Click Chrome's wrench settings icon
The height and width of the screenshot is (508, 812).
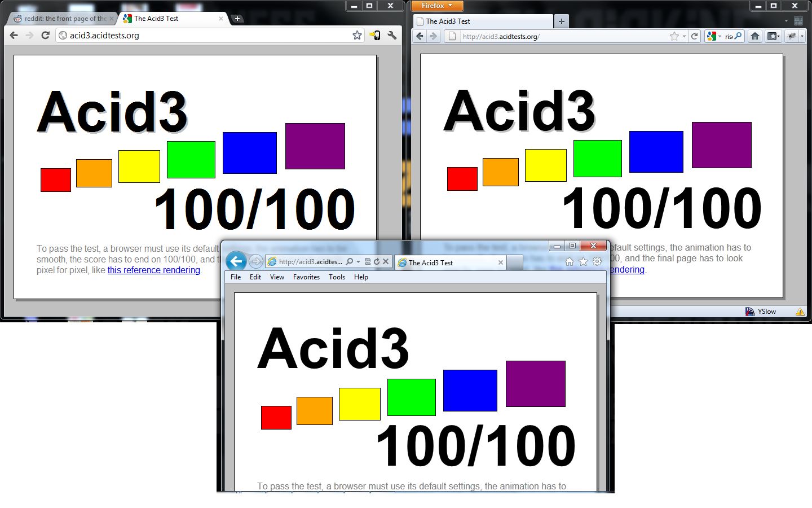pyautogui.click(x=392, y=36)
